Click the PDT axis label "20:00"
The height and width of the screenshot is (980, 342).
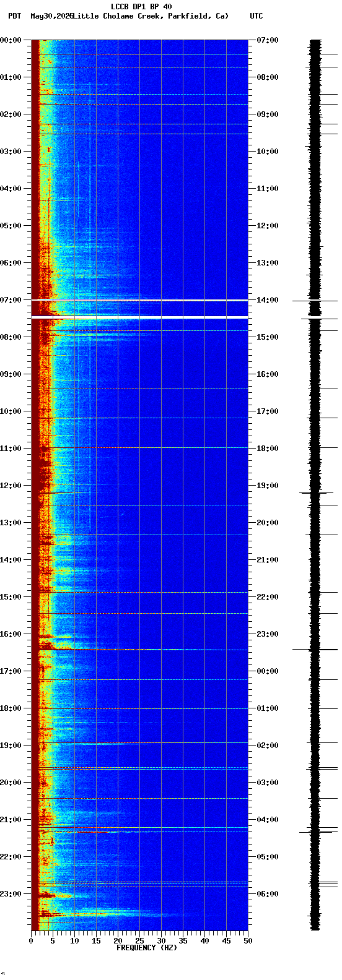click(11, 783)
